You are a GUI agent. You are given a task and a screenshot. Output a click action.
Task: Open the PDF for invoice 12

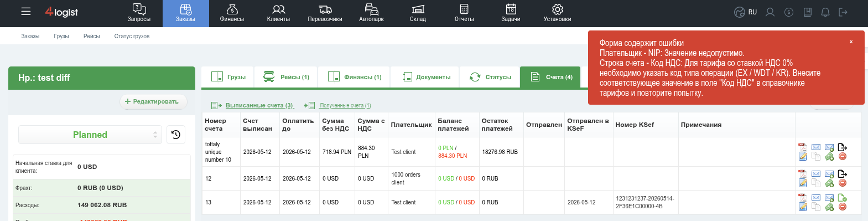(x=802, y=174)
